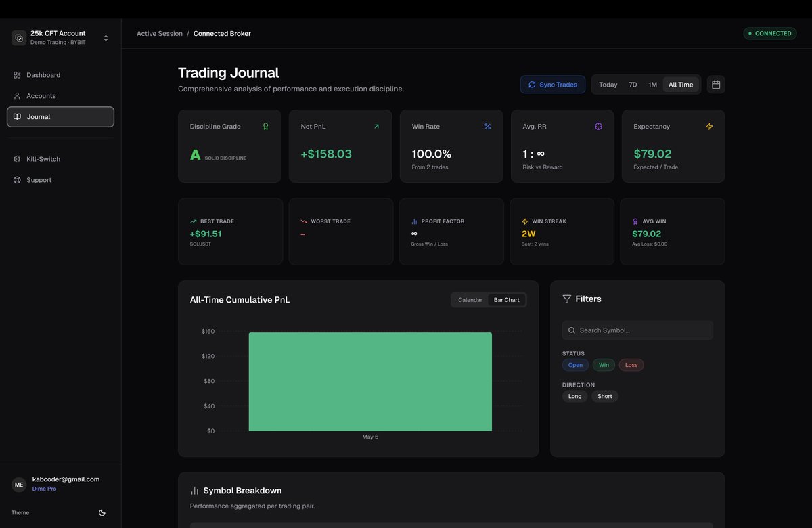The height and width of the screenshot is (528, 812).
Task: Toggle the Open status filter
Action: tap(575, 365)
